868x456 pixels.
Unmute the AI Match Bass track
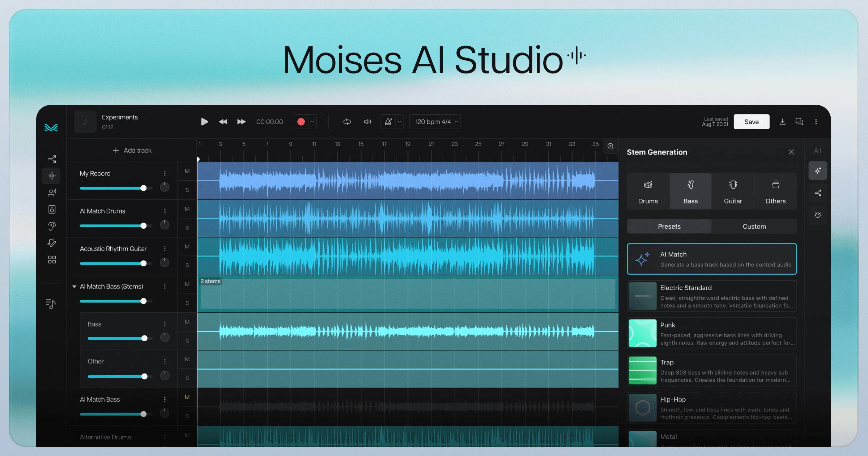point(187,397)
